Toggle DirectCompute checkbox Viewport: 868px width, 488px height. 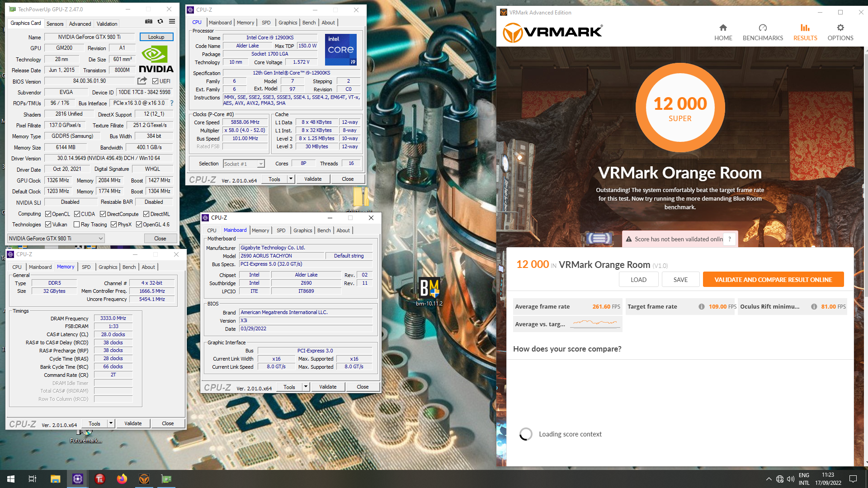(103, 214)
